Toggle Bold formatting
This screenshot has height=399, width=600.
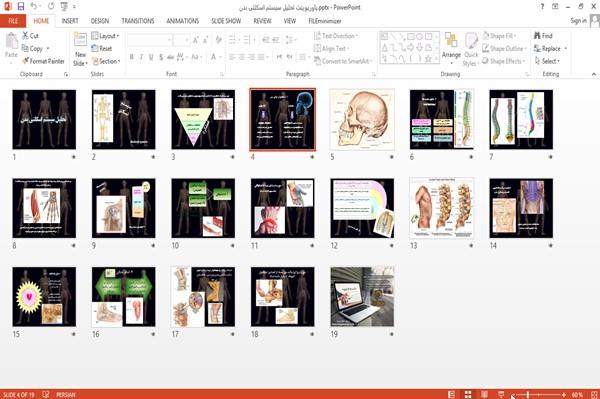[x=131, y=57]
